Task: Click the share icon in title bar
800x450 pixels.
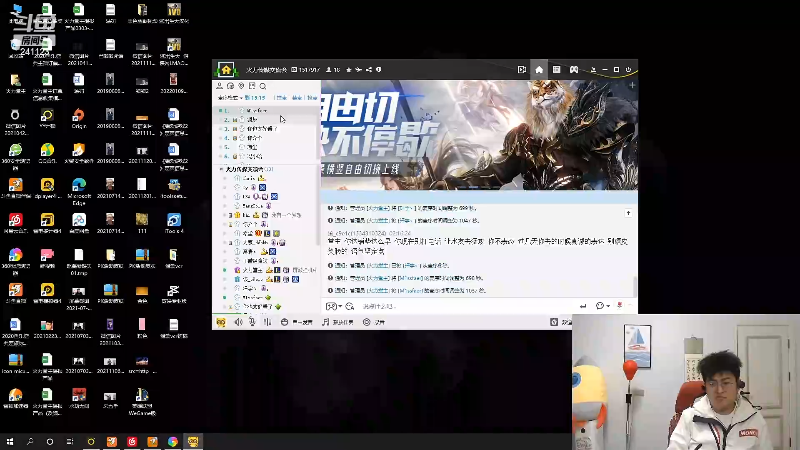Action: [369, 70]
